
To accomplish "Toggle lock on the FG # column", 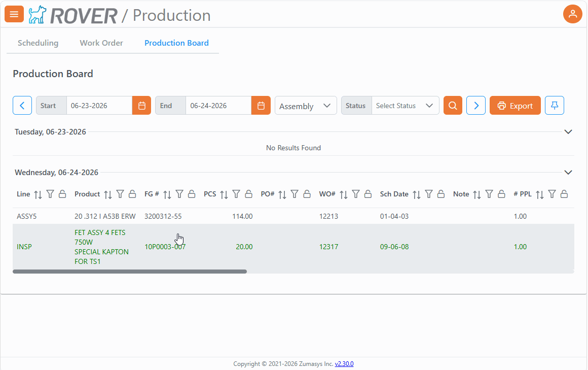I will [x=192, y=194].
